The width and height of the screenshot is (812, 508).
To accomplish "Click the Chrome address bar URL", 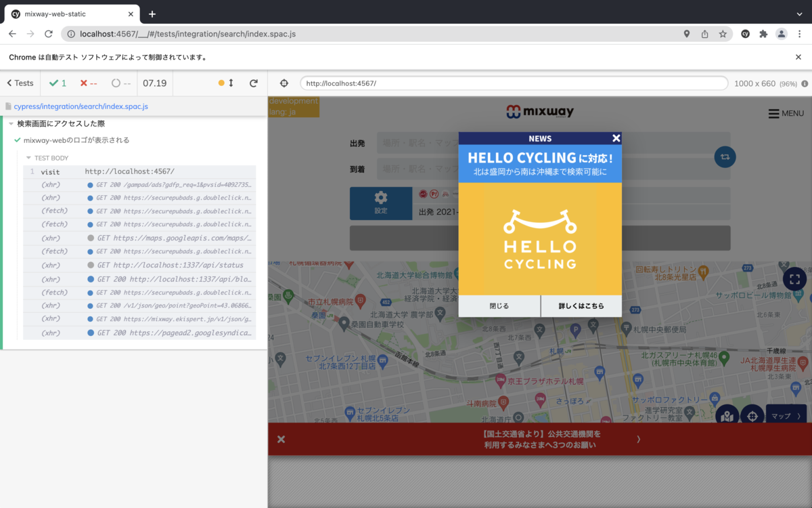I will (x=187, y=34).
